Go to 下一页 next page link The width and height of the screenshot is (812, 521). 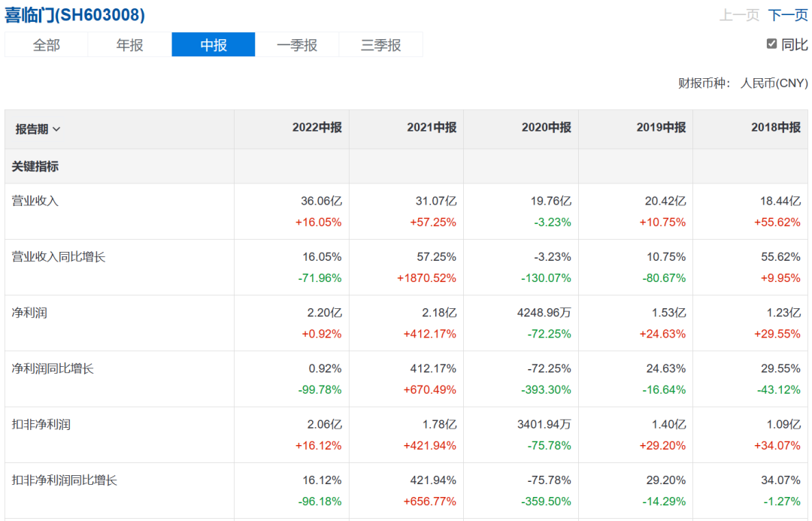click(787, 15)
